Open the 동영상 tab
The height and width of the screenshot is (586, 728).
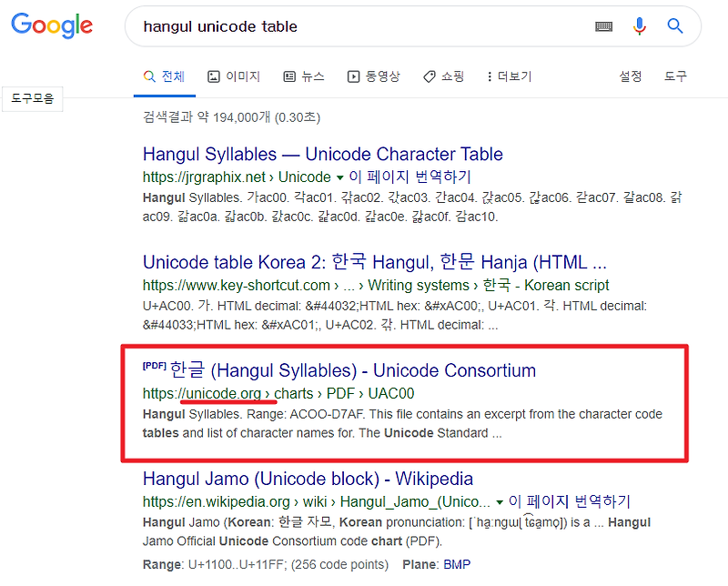click(x=374, y=76)
